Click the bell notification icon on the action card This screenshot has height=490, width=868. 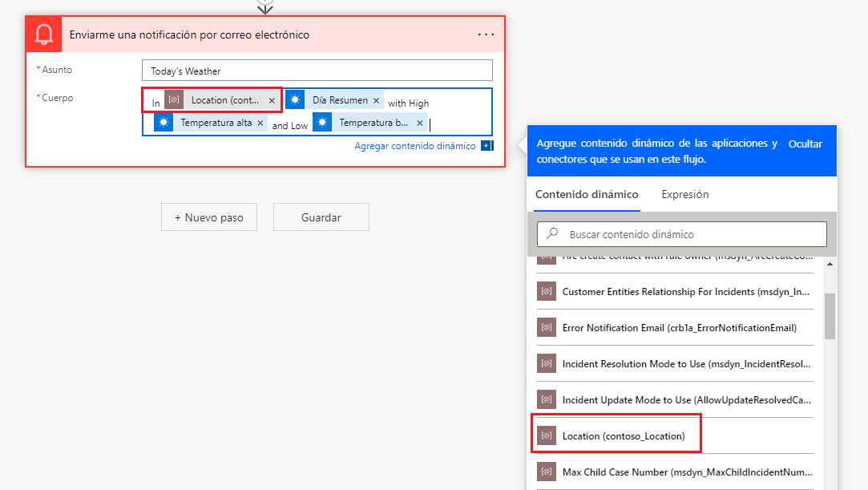pyautogui.click(x=44, y=35)
